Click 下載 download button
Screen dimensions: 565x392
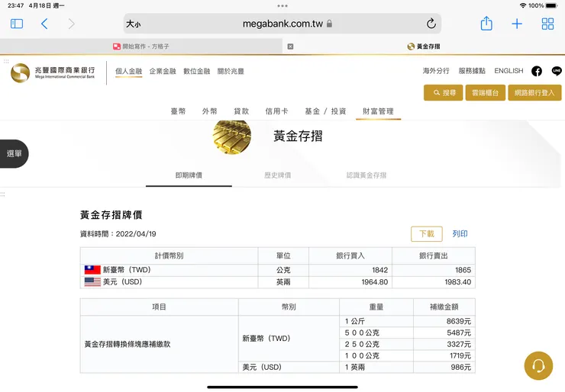pos(427,234)
